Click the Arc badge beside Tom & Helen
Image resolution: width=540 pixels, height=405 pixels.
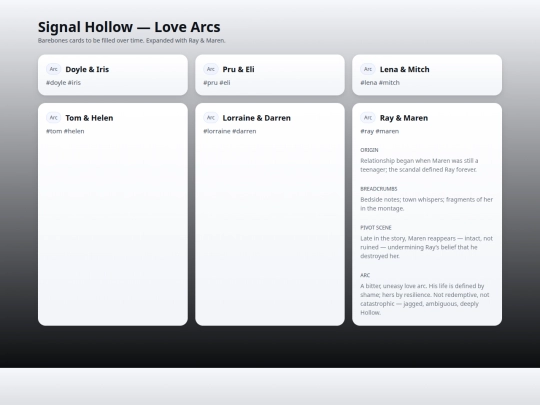53,118
